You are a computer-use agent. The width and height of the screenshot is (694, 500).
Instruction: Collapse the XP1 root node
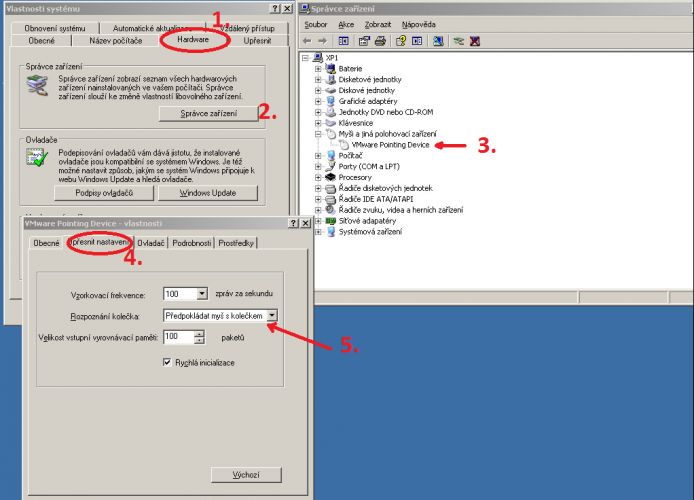click(305, 58)
